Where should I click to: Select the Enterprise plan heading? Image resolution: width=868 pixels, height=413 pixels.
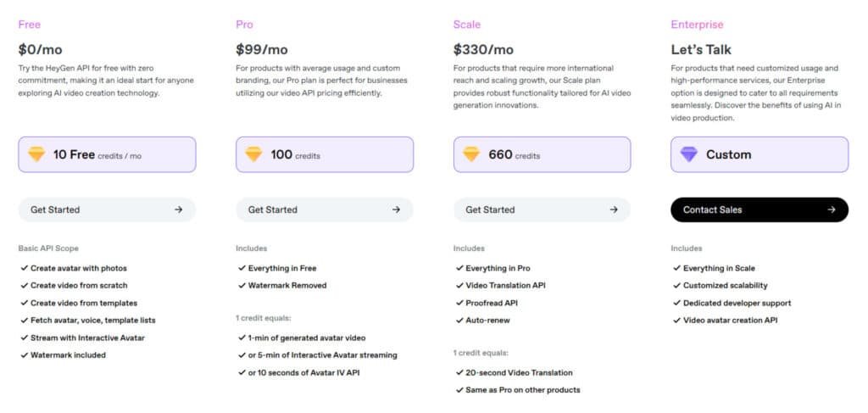(x=697, y=25)
